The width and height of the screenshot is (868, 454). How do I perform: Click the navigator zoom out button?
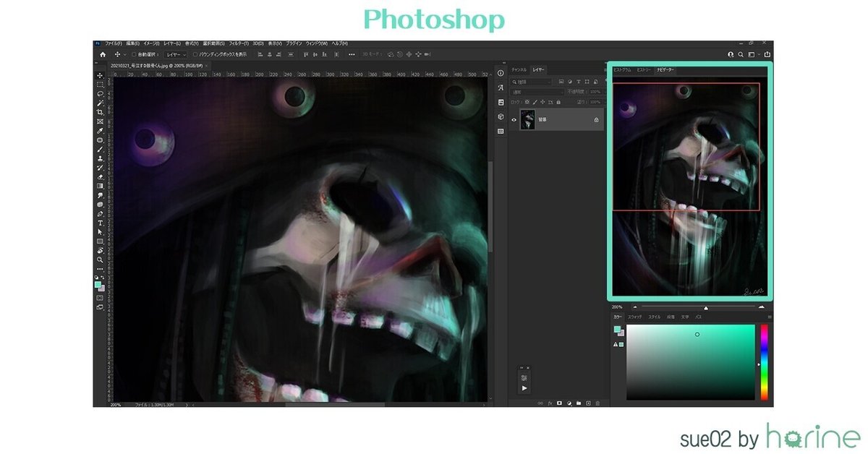(x=634, y=307)
